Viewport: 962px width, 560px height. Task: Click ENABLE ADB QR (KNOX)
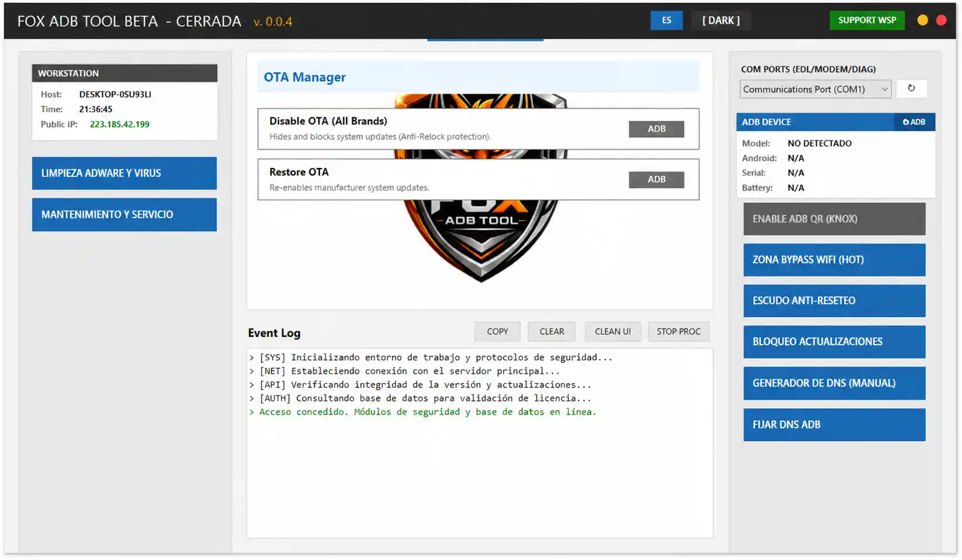click(834, 219)
